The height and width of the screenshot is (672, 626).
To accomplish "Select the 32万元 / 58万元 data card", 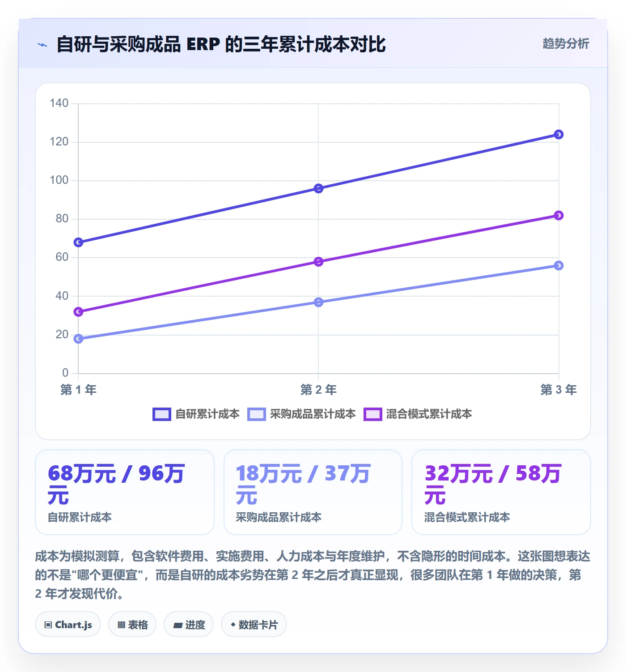I will pyautogui.click(x=501, y=492).
